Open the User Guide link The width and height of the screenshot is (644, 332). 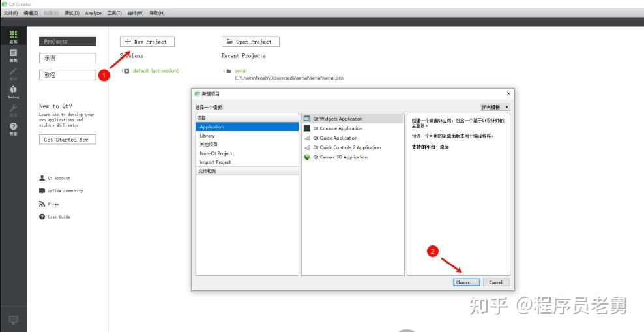pyautogui.click(x=59, y=217)
